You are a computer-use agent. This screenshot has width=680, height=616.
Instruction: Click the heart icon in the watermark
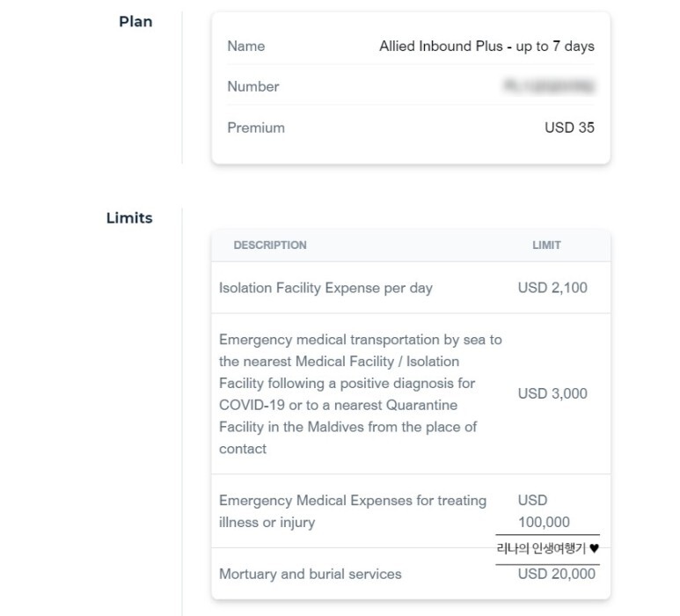coord(594,549)
